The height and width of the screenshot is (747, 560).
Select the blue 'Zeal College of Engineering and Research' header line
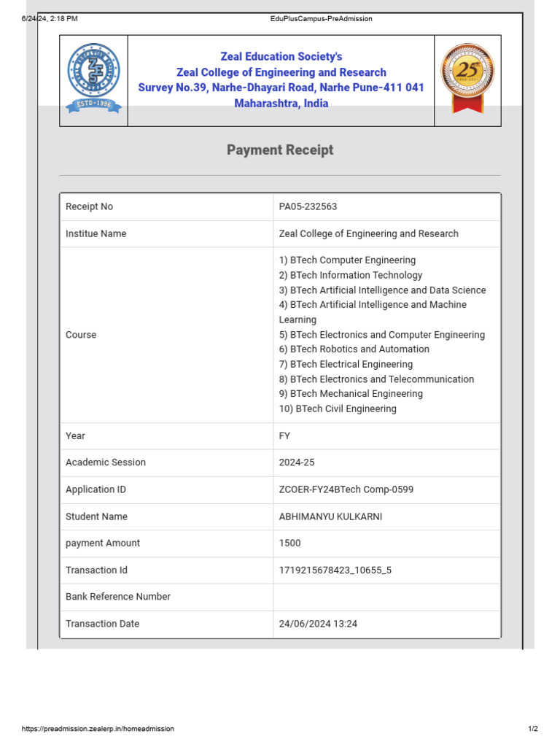281,72
